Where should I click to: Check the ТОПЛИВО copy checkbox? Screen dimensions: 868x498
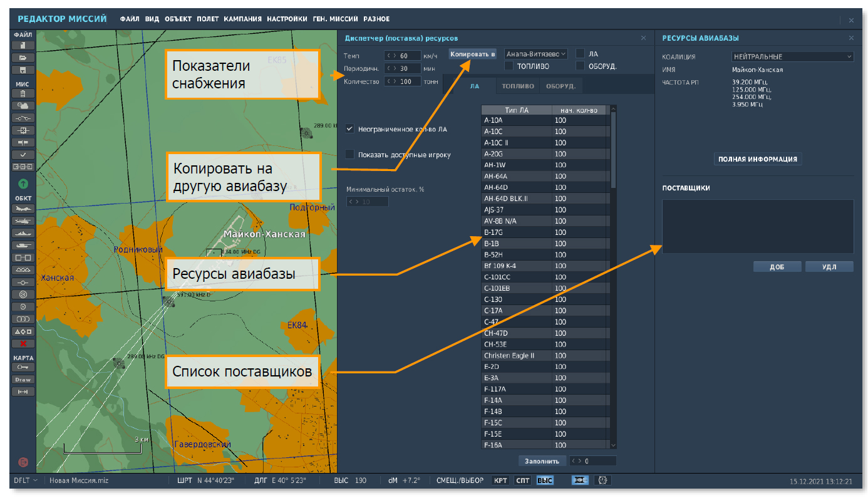pos(509,65)
